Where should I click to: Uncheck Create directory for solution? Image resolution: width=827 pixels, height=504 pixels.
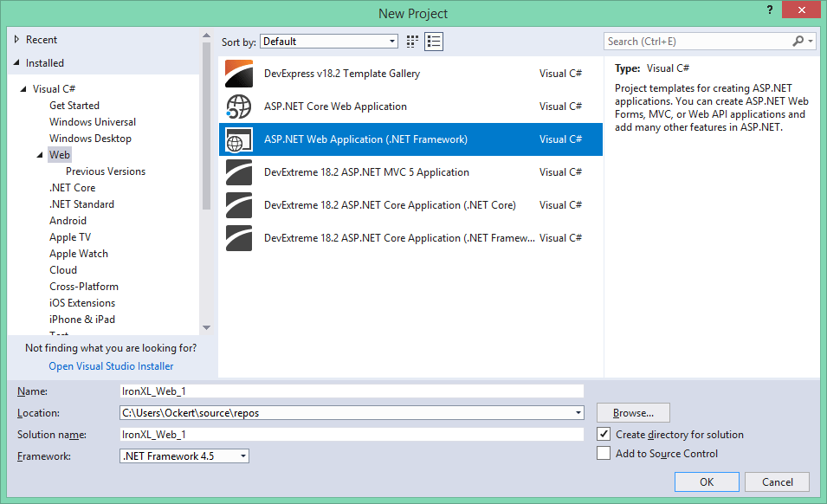(603, 434)
